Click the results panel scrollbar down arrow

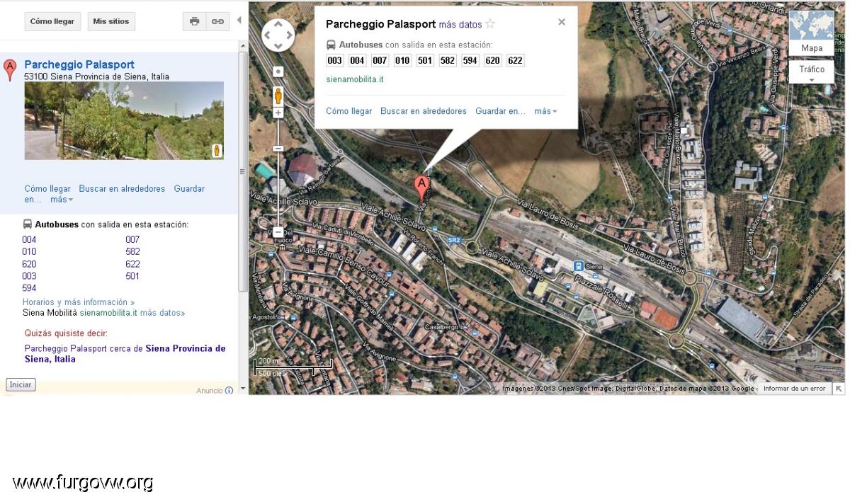(x=243, y=389)
